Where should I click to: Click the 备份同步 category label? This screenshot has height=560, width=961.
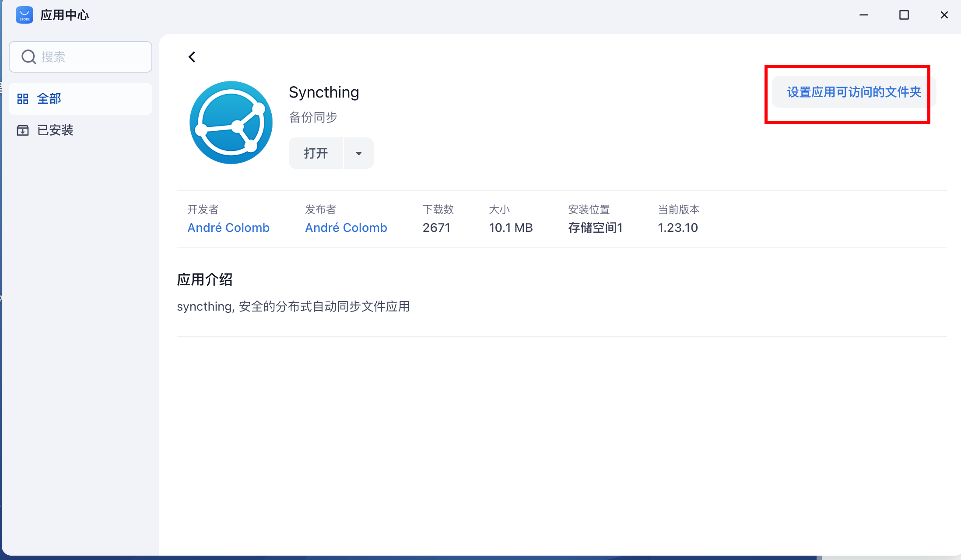tap(313, 117)
